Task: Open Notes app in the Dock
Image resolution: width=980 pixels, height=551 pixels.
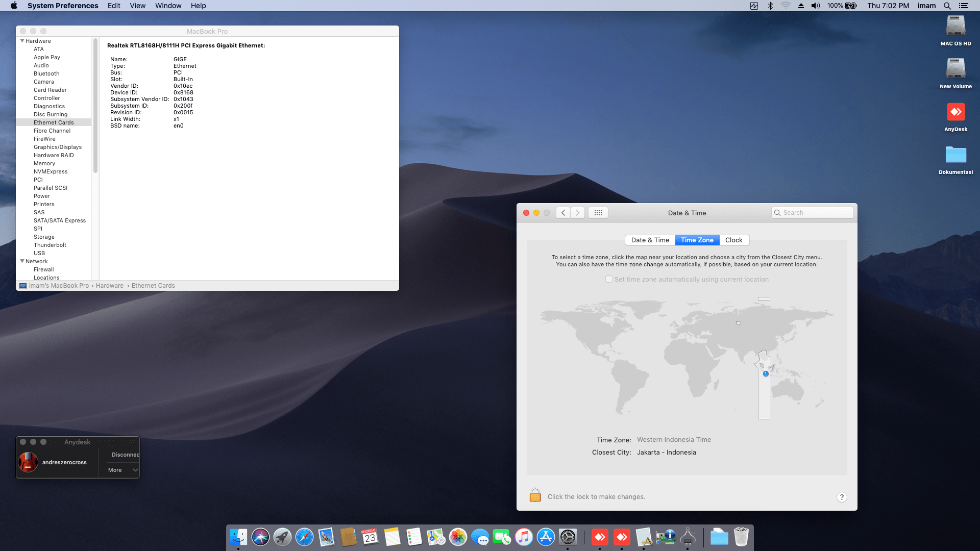Action: coord(392,537)
